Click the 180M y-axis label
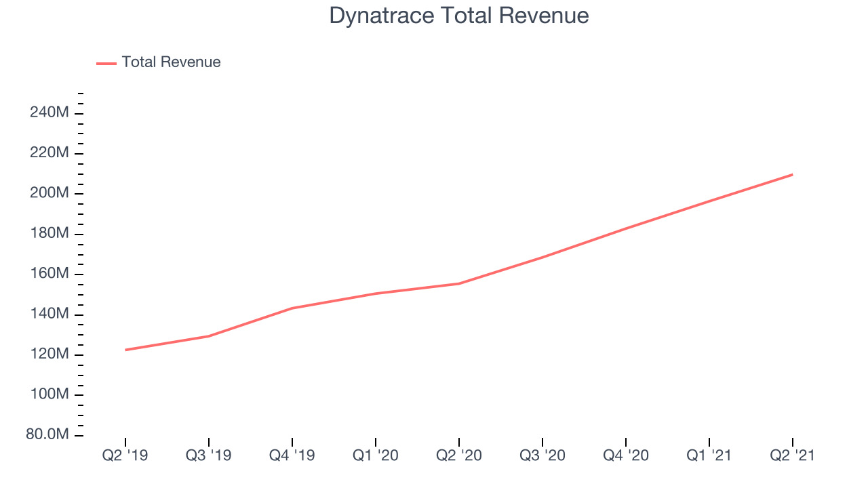Image resolution: width=868 pixels, height=488 pixels. [50, 234]
